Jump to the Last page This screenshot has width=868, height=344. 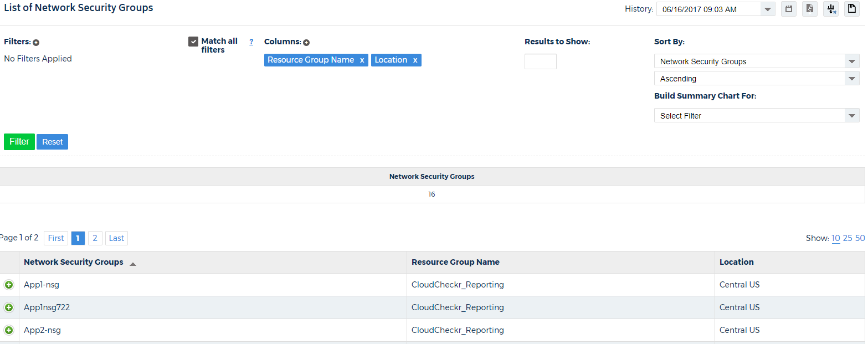(116, 238)
